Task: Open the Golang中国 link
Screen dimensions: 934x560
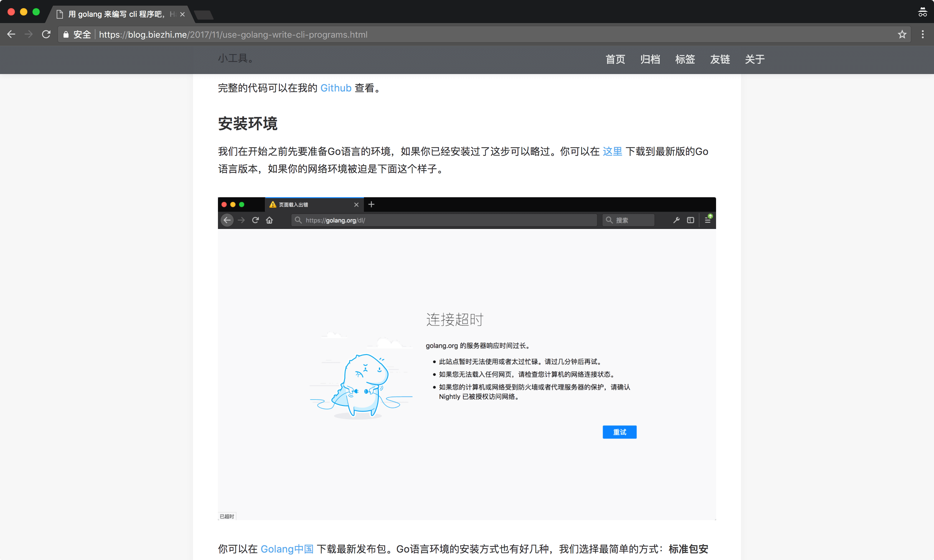Action: coord(287,549)
